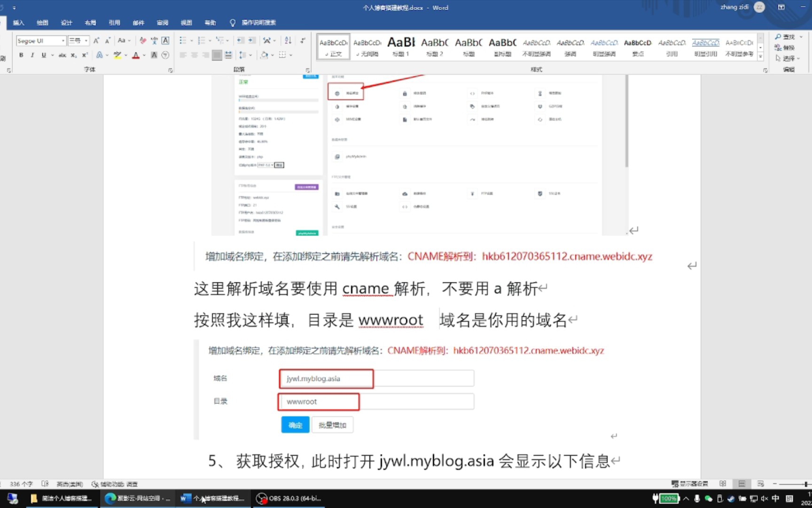812x508 pixels.
Task: Open Paragraph dialog launcher
Action: [x=308, y=70]
